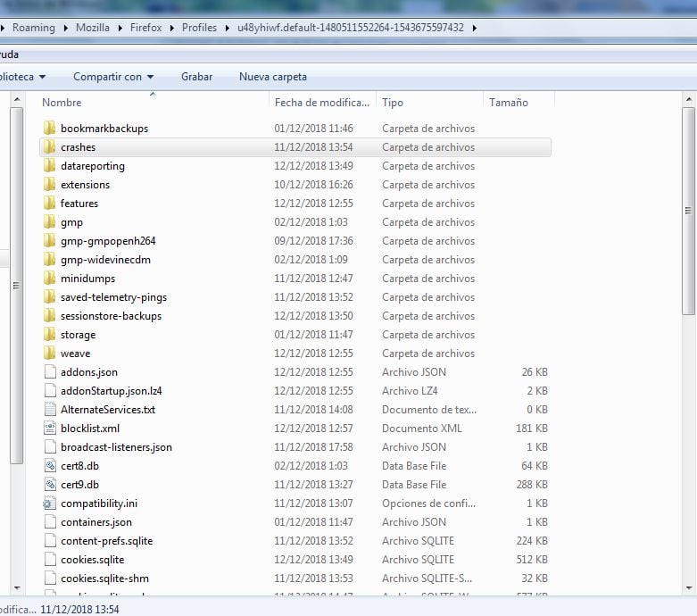The height and width of the screenshot is (616, 697).
Task: Create folder with Nueva carpeta button
Action: tap(272, 77)
